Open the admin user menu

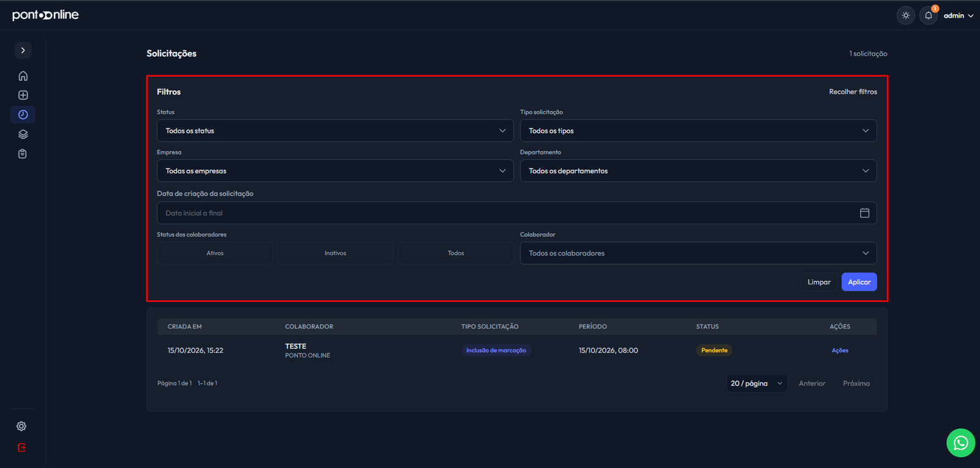(959, 15)
